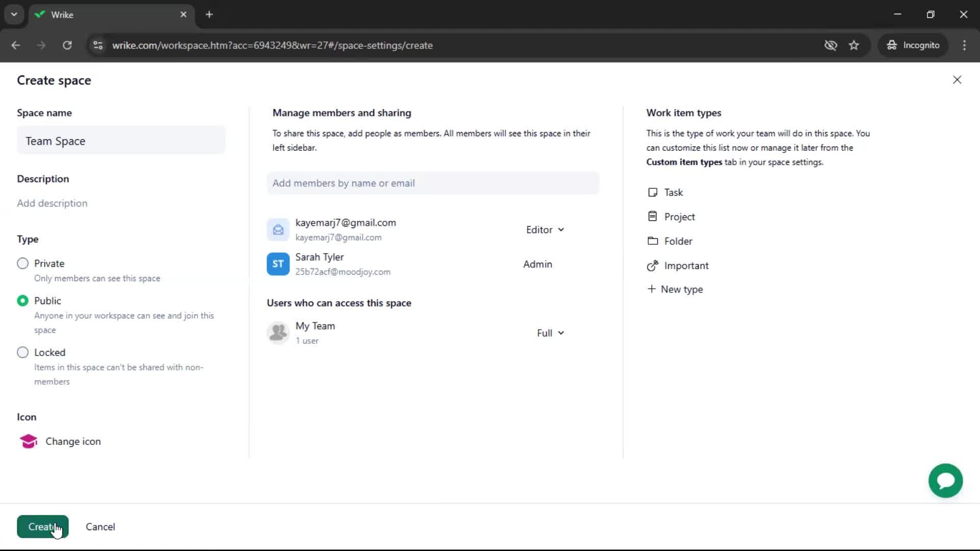Screen dimensions: 980x551
Task: Click the 25b72acf@moodjoy.com email text
Action: 343,272
